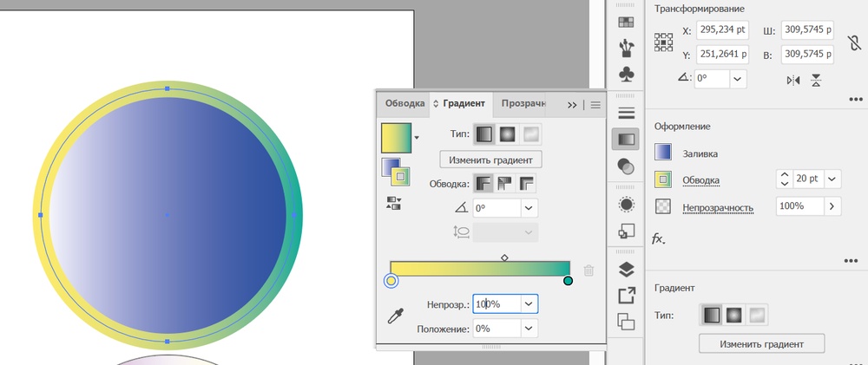The width and height of the screenshot is (868, 365).
Task: Toggle the constrain width and height proportions link
Action: (854, 42)
